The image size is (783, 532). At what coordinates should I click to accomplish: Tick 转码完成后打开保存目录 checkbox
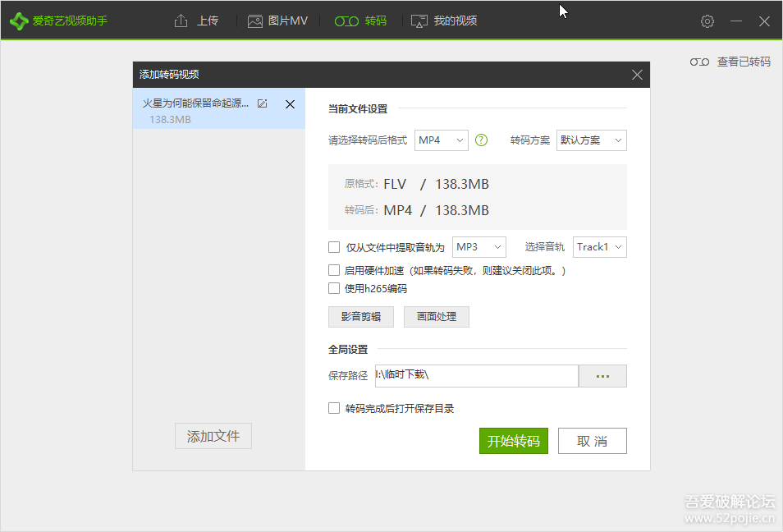coord(334,408)
